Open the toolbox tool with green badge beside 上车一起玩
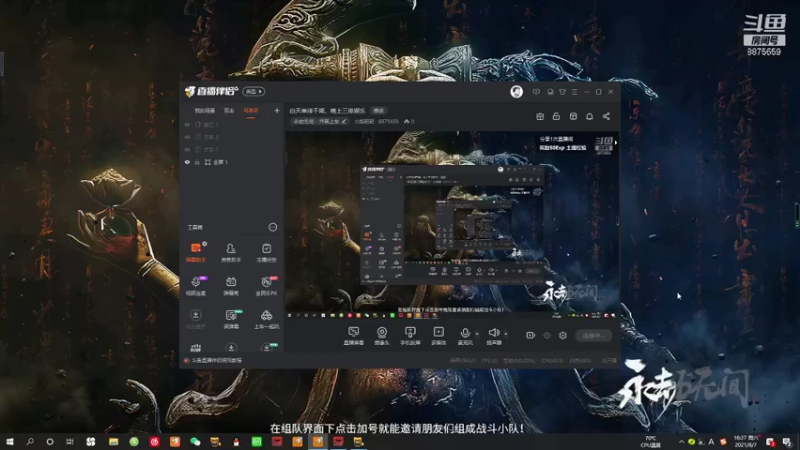This screenshot has width=800, height=450. tap(231, 319)
